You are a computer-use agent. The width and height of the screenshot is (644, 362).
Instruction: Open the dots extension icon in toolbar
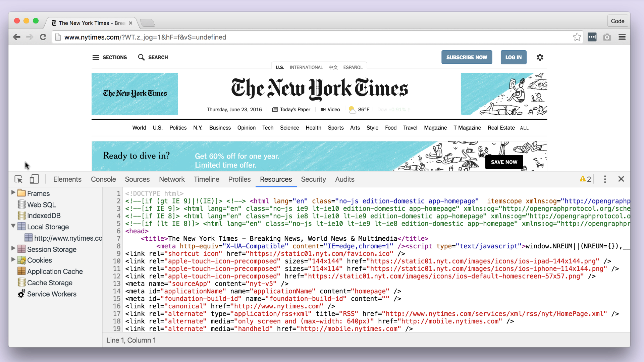[592, 37]
